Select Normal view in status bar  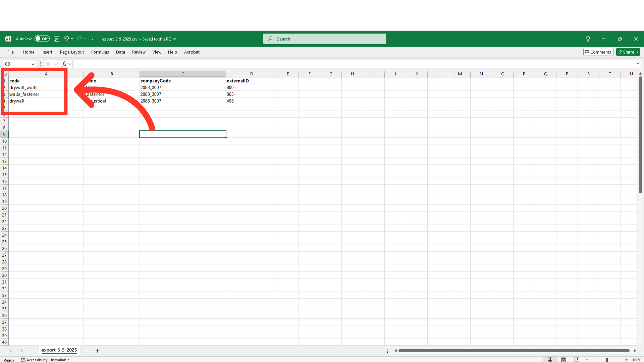tap(550, 360)
